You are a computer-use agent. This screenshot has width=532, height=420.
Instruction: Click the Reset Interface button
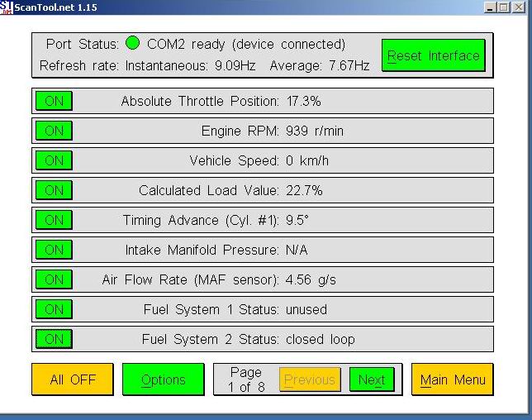(x=433, y=56)
